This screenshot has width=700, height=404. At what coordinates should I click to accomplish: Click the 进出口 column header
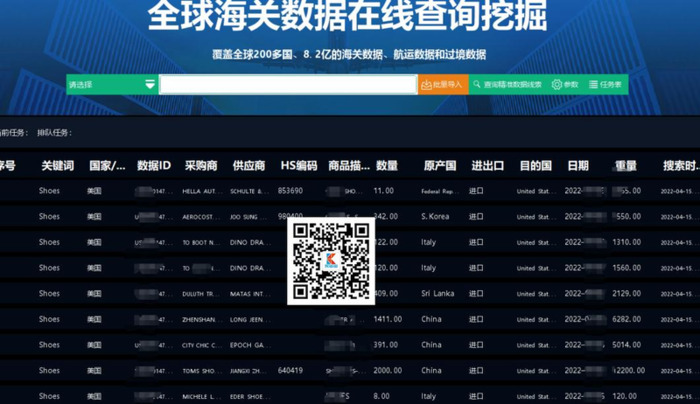tap(488, 166)
